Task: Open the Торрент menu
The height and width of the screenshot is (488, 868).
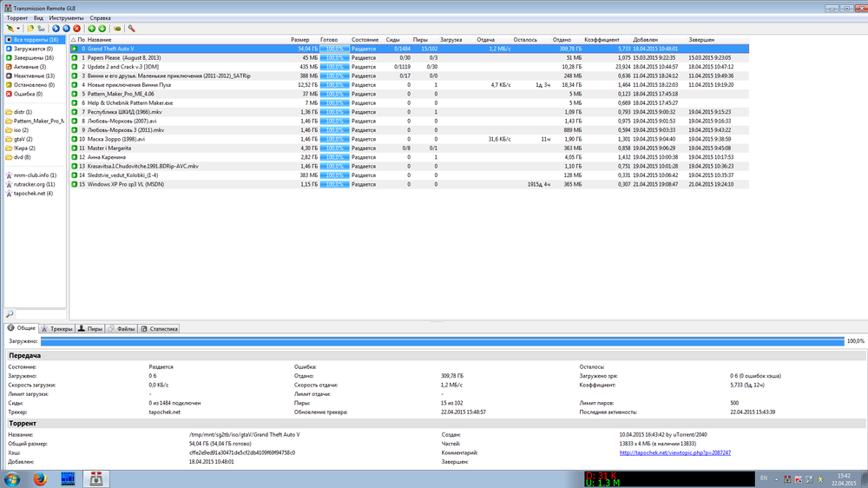Action: (x=17, y=17)
